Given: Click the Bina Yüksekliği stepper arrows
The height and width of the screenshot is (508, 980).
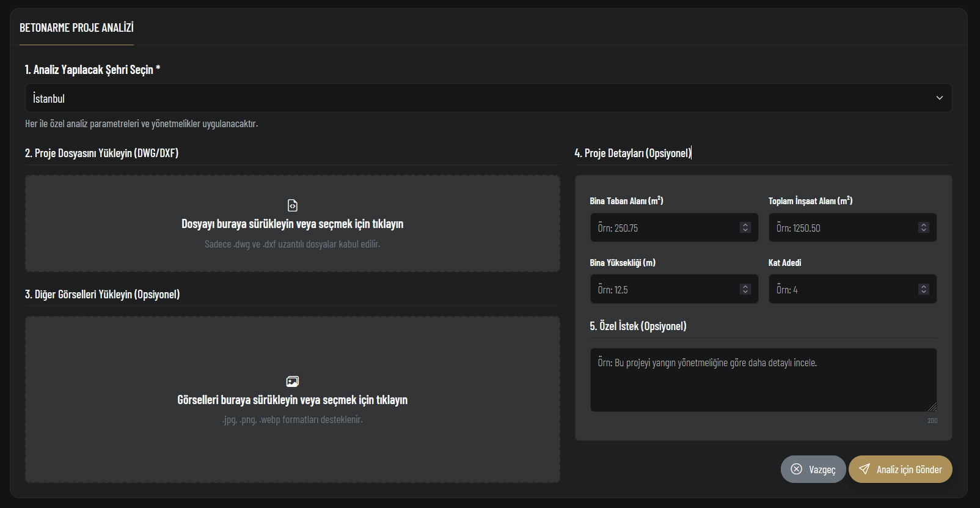Looking at the screenshot, I should (745, 289).
